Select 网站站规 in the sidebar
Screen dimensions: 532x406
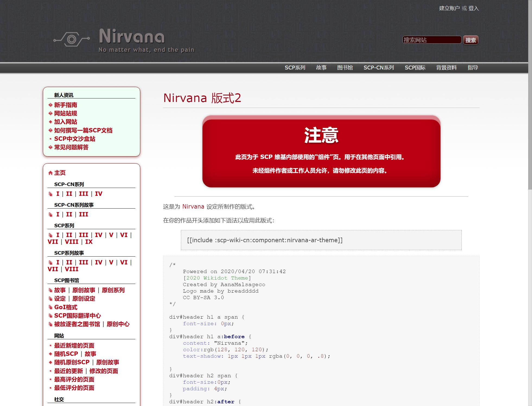[x=65, y=113]
